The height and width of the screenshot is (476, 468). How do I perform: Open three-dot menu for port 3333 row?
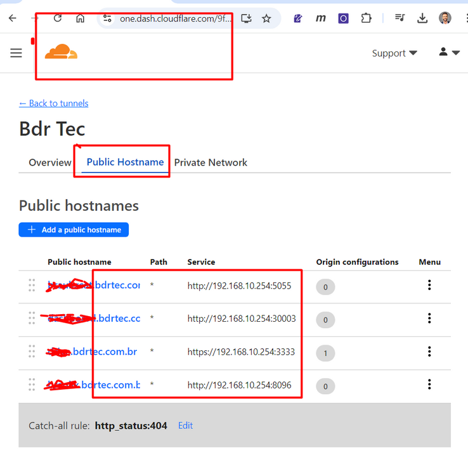click(x=429, y=351)
